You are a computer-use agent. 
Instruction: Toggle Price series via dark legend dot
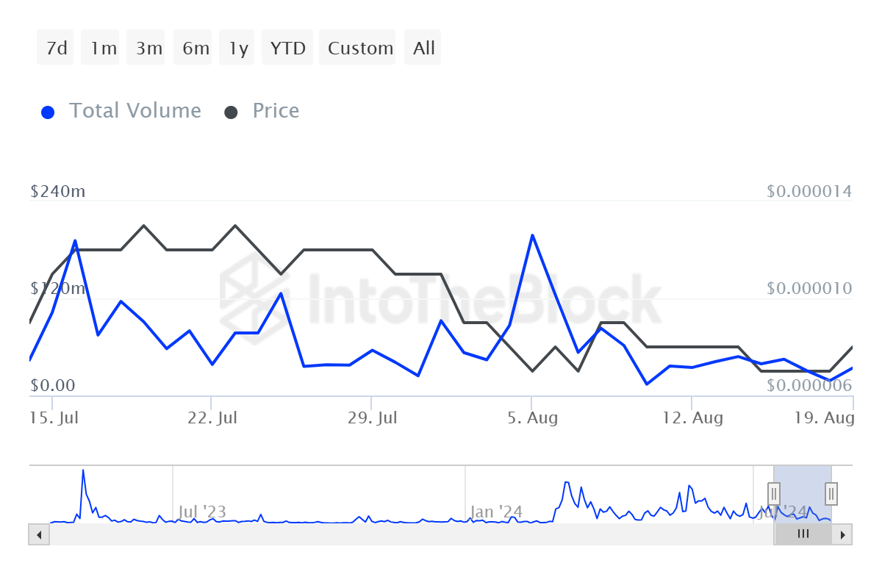(232, 112)
